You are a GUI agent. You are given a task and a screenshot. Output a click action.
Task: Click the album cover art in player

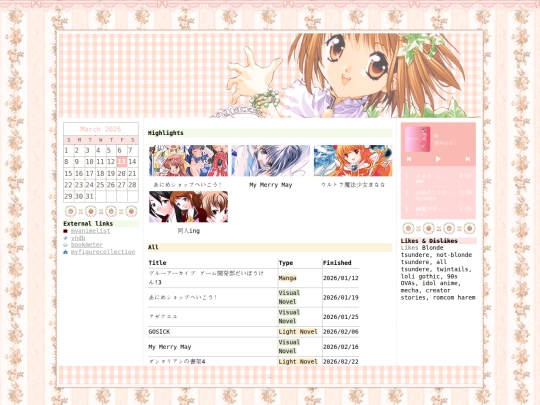point(417,139)
